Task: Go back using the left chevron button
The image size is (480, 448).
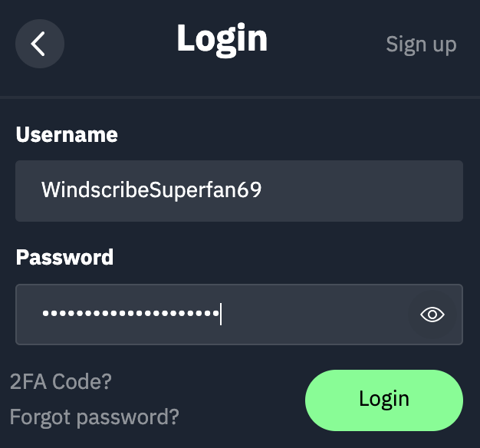Action: (x=38, y=44)
